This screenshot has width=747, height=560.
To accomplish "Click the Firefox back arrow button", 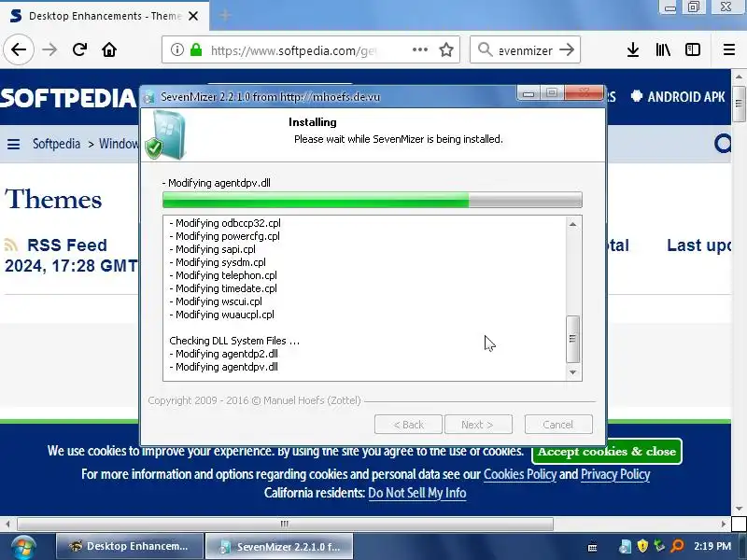I will click(x=19, y=49).
